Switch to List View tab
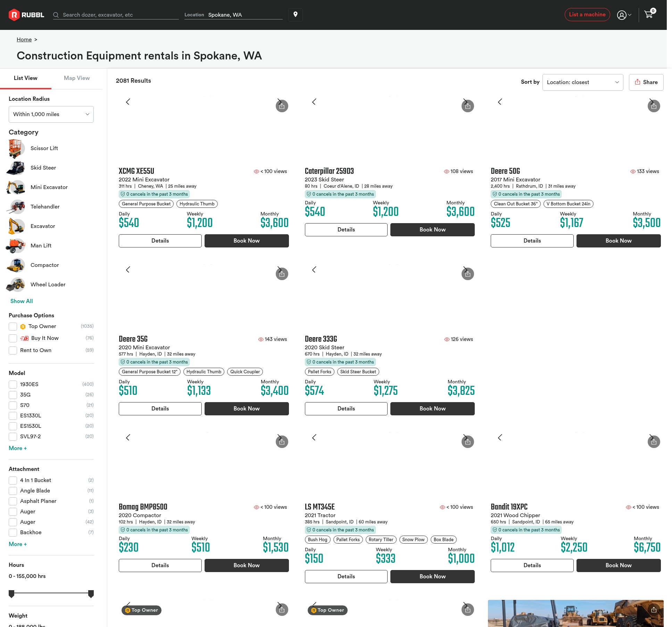The image size is (672, 627). (26, 78)
